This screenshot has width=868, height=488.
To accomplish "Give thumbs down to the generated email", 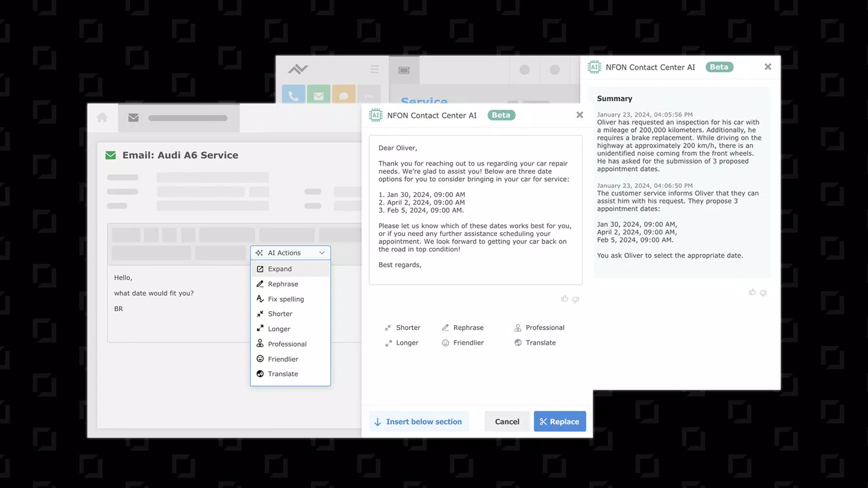I will [x=576, y=299].
